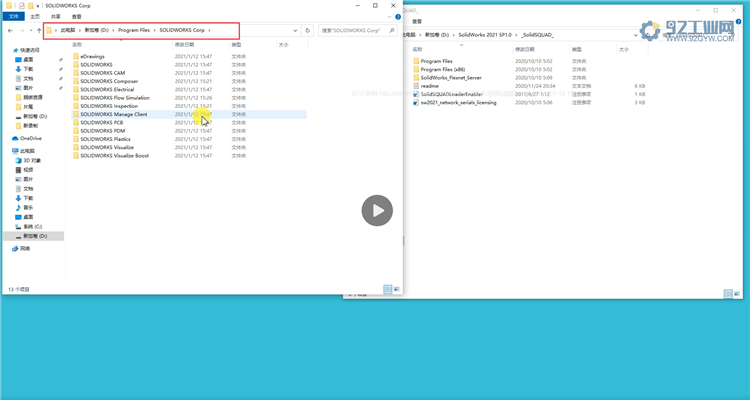Click the help icon in SOLIDWORKS Corp window
750x400 pixels.
coord(398,17)
